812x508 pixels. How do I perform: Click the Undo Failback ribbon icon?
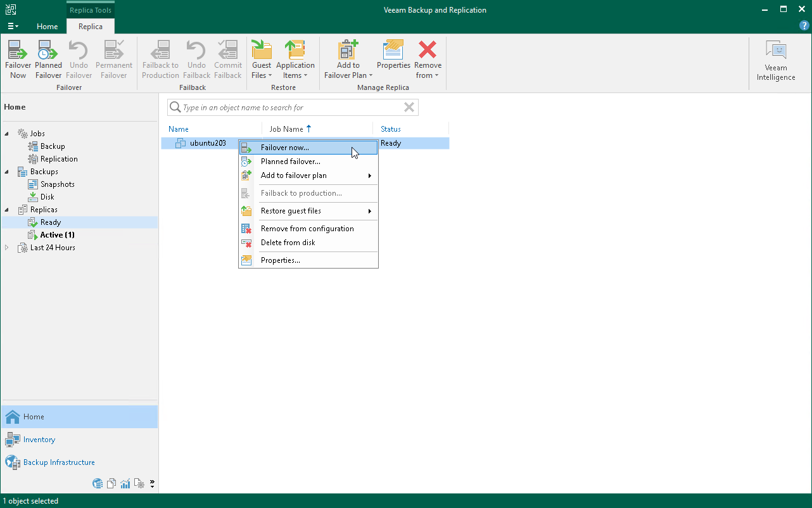pyautogui.click(x=196, y=60)
